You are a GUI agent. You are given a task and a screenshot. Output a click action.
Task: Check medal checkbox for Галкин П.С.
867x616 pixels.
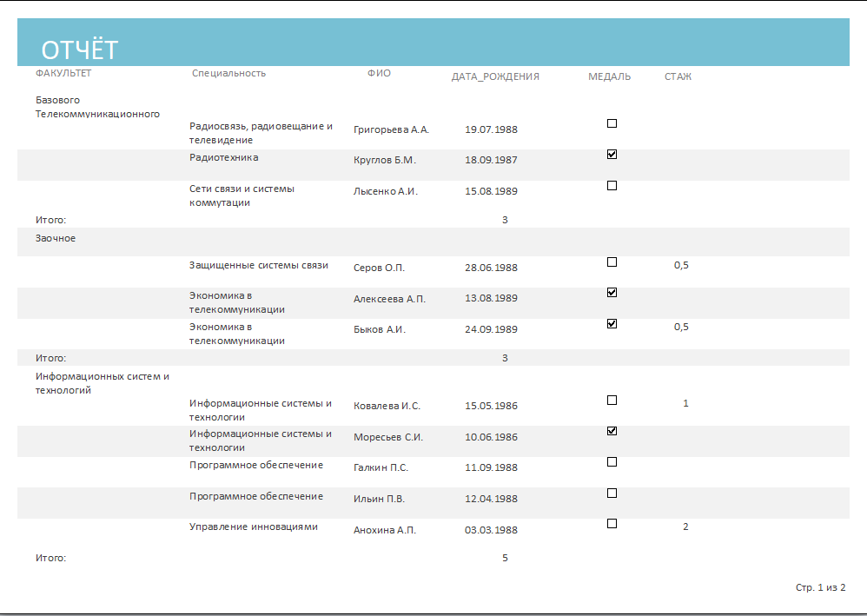click(x=612, y=461)
